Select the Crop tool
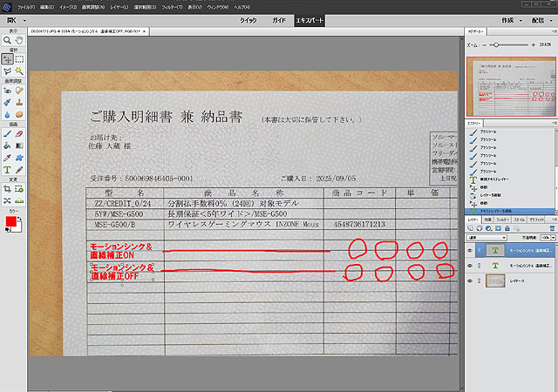Viewport: 558px width, 392px height. (x=7, y=189)
